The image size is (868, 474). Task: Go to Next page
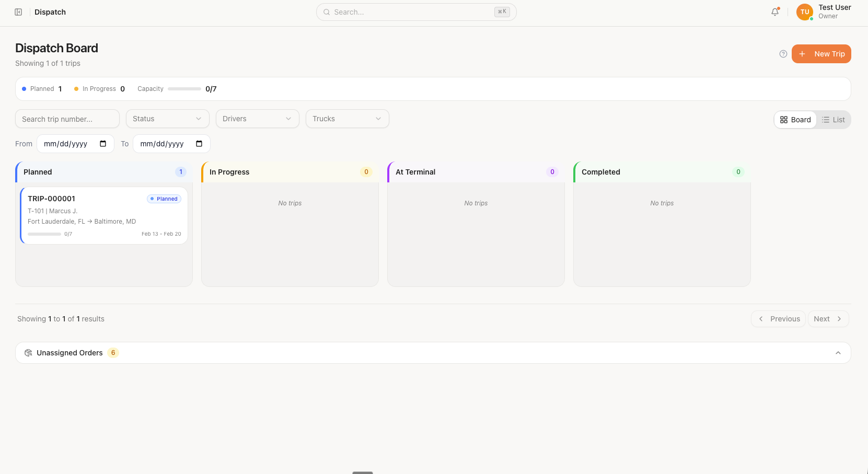pos(828,319)
